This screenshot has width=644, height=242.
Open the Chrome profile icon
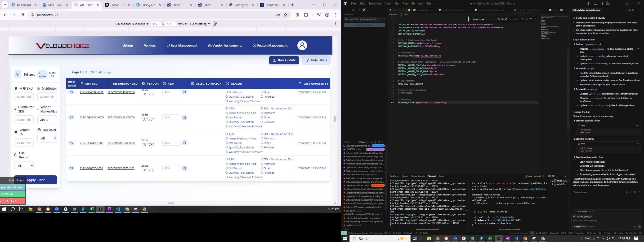327,15
